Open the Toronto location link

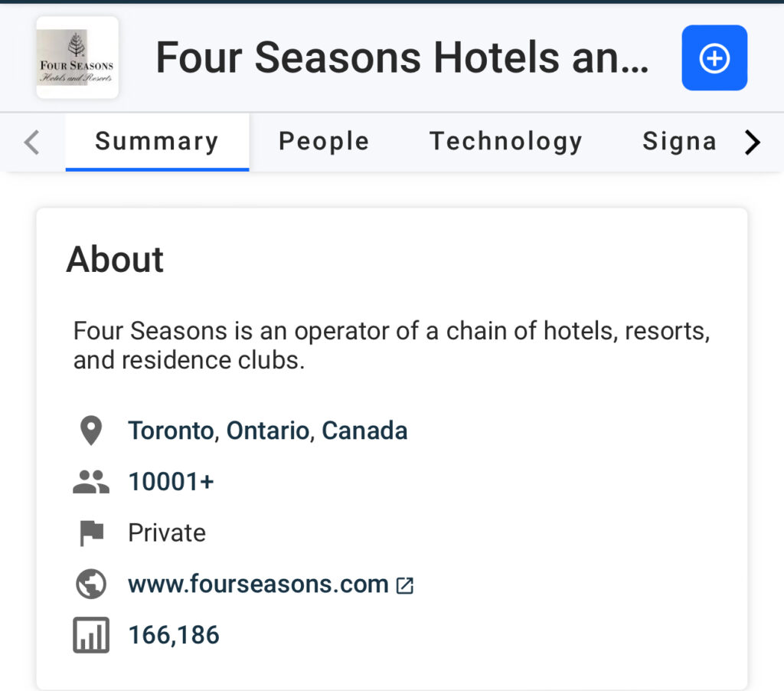pos(171,431)
